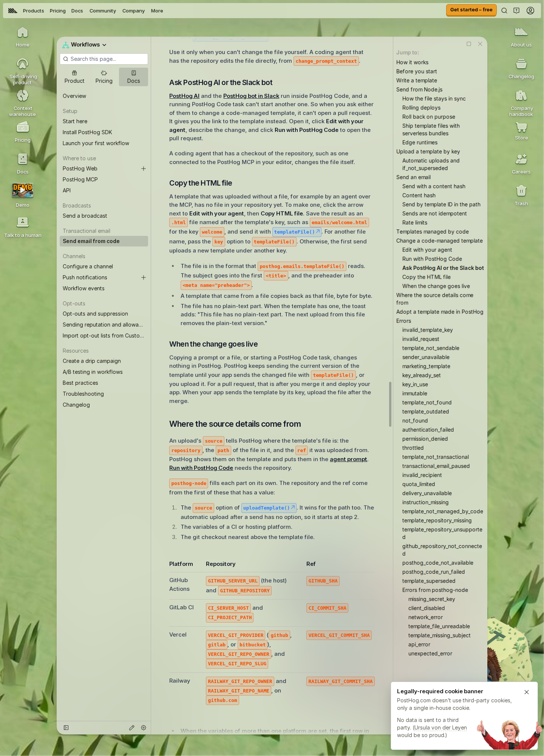
Task: Switch to the Pricing tab in sidebar
Action: [x=104, y=77]
